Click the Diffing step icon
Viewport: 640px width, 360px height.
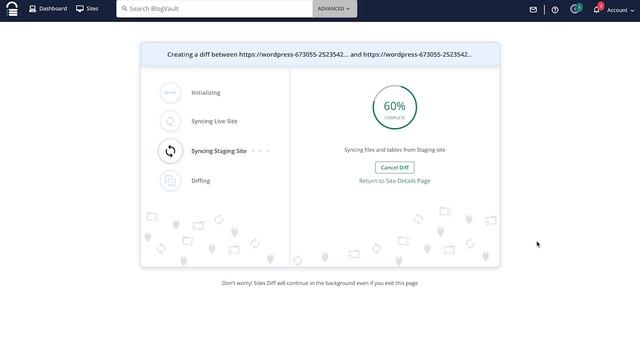click(x=170, y=180)
